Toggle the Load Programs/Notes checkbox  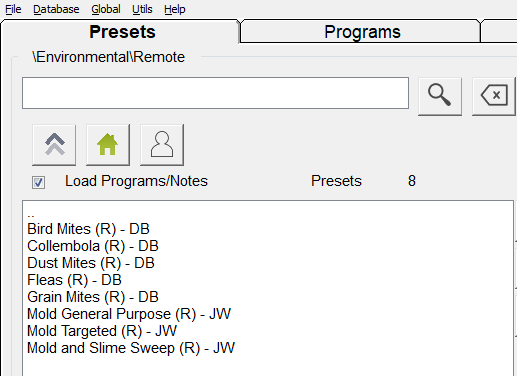click(x=38, y=182)
